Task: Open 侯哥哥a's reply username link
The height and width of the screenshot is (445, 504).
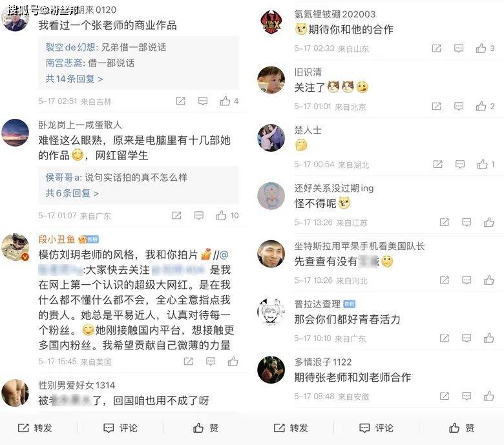Action: pyautogui.click(x=63, y=178)
